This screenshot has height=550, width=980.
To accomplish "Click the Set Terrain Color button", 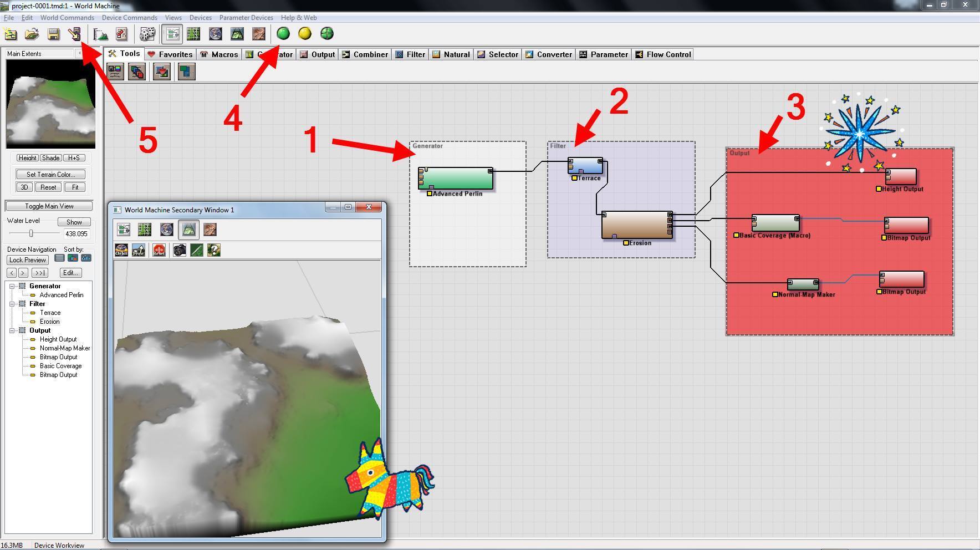I will pyautogui.click(x=50, y=174).
